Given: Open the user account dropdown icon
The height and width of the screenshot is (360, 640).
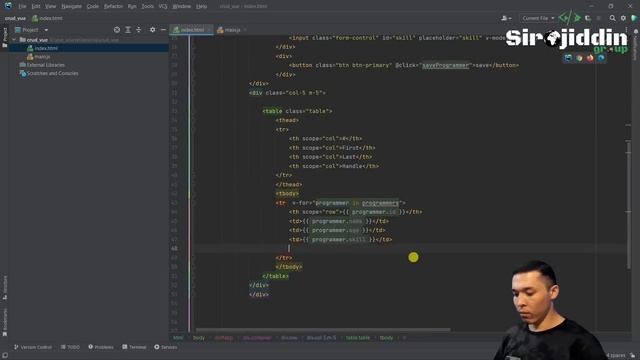Looking at the screenshot, I should (x=506, y=18).
